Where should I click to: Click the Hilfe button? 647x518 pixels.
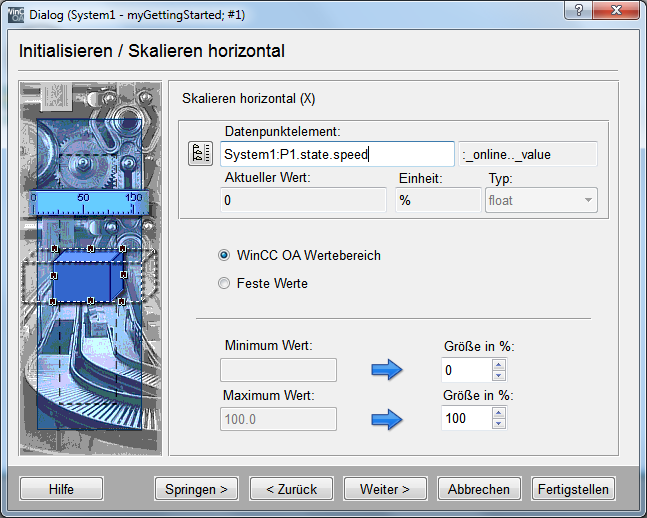(61, 489)
